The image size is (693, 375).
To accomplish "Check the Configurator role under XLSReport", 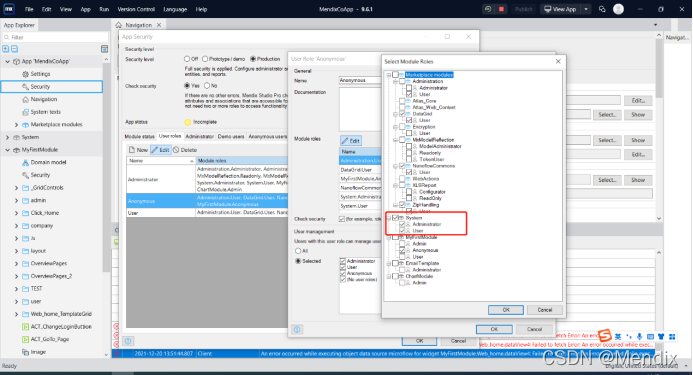I will pos(409,192).
